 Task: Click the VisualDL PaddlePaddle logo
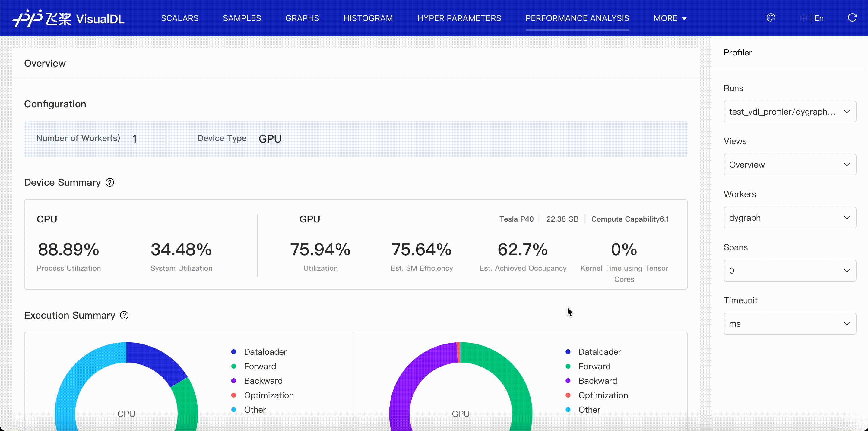(x=69, y=18)
